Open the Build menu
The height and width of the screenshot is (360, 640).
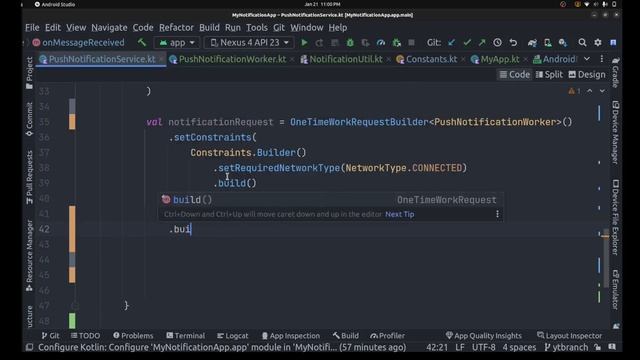[209, 27]
